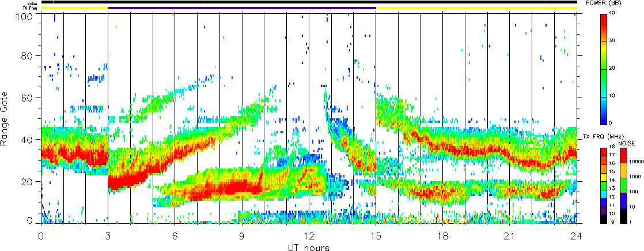This screenshot has width=644, height=251.
Task: Click x-axis tick label "18" under the plot
Action: point(443,235)
